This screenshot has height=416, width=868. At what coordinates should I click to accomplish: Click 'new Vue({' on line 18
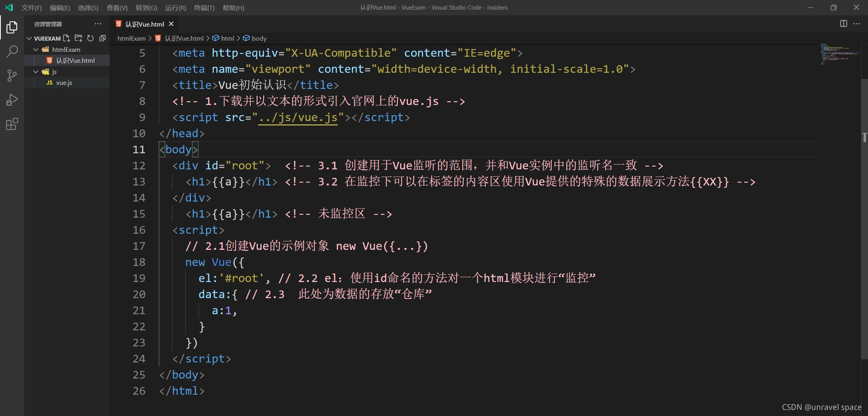[x=215, y=262]
